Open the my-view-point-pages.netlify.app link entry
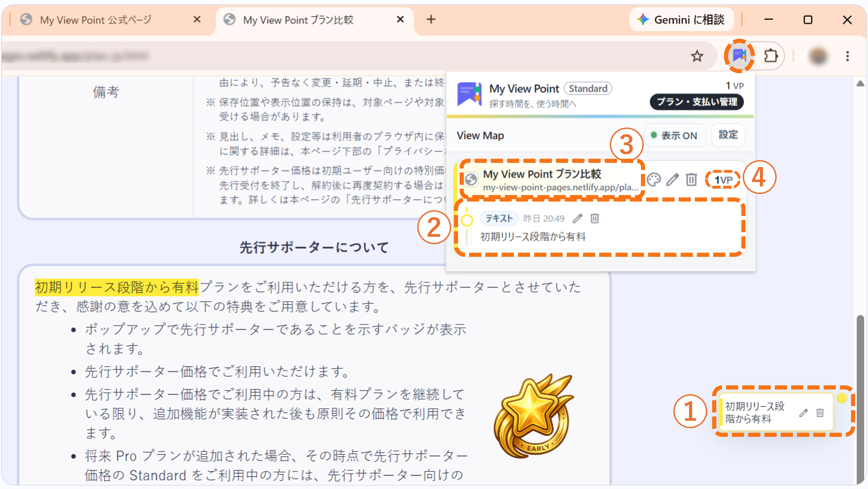 pos(561,187)
